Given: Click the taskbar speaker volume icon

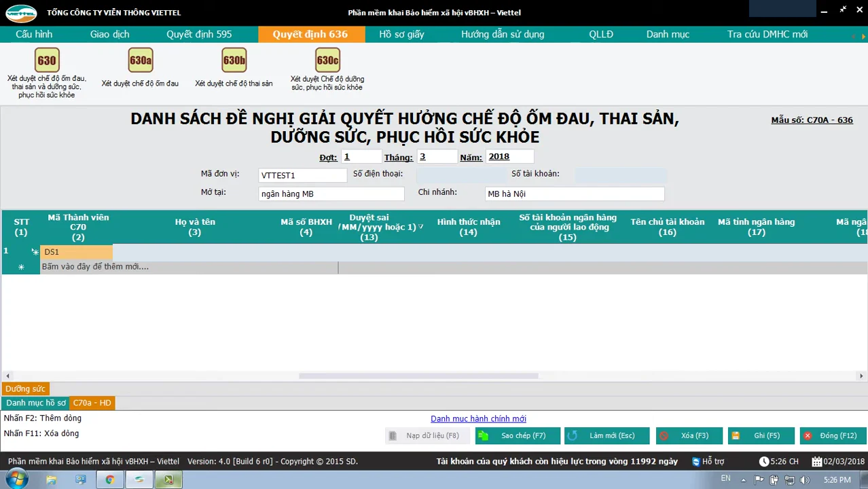Looking at the screenshot, I should click(x=806, y=480).
